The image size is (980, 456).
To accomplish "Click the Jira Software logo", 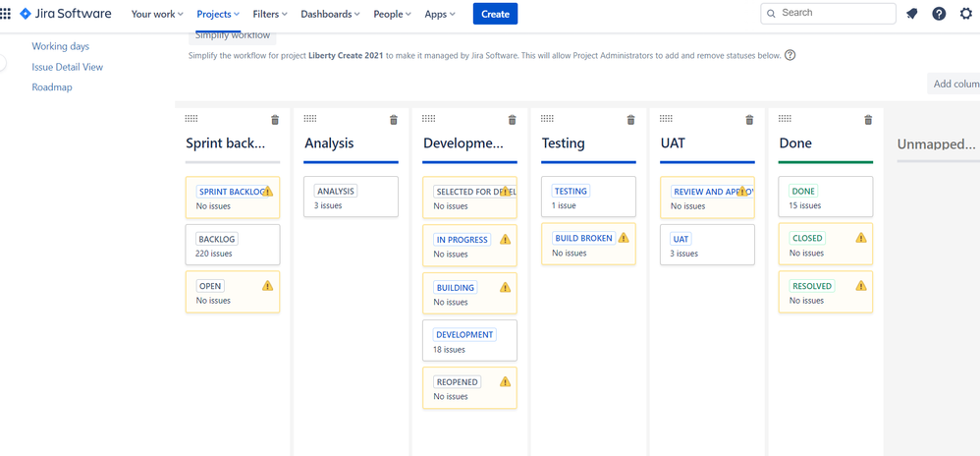I will pos(66,14).
